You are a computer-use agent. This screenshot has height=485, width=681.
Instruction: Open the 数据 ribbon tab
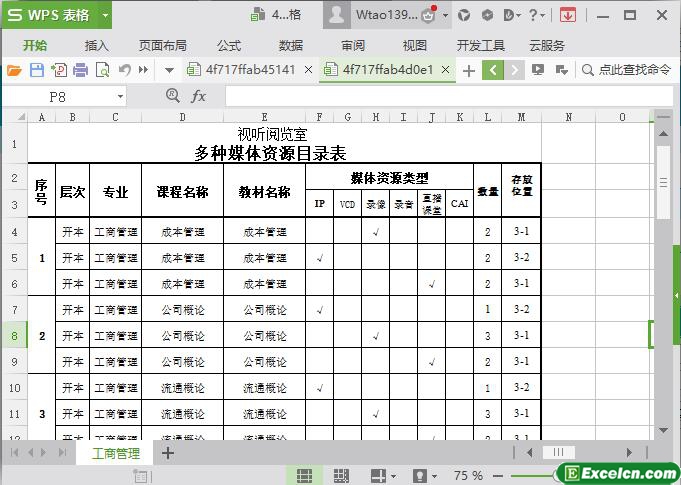pyautogui.click(x=291, y=45)
